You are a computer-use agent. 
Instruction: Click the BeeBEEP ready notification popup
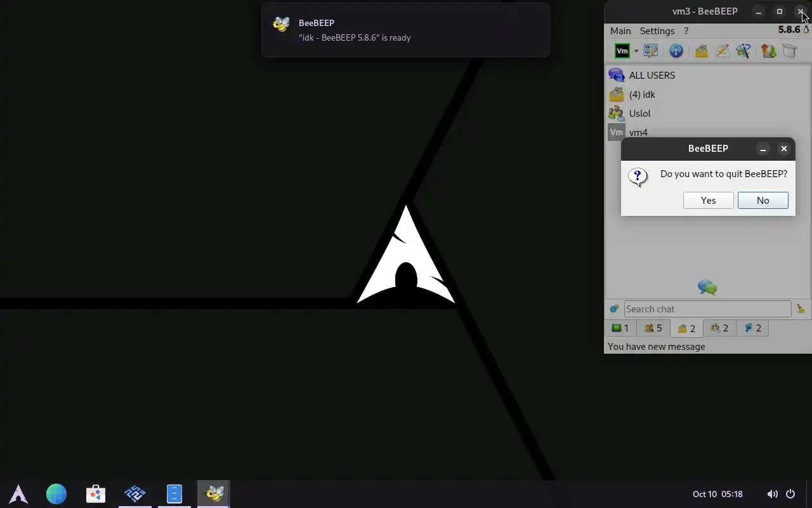[x=405, y=30]
